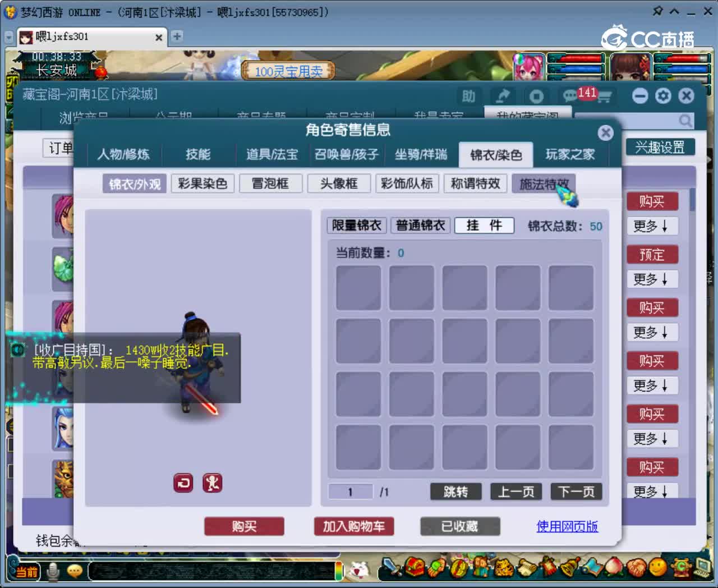Image resolution: width=718 pixels, height=588 pixels.
Task: Click the 助 help icon
Action: 469,97
